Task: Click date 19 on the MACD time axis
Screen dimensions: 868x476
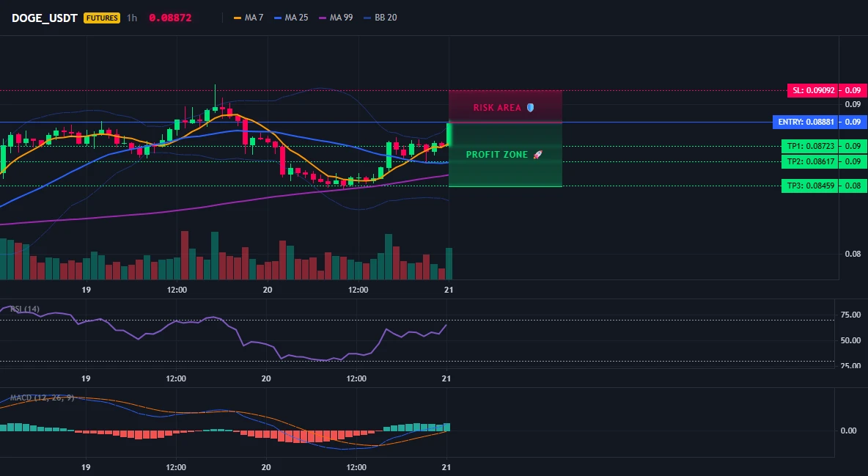Action: pyautogui.click(x=86, y=467)
